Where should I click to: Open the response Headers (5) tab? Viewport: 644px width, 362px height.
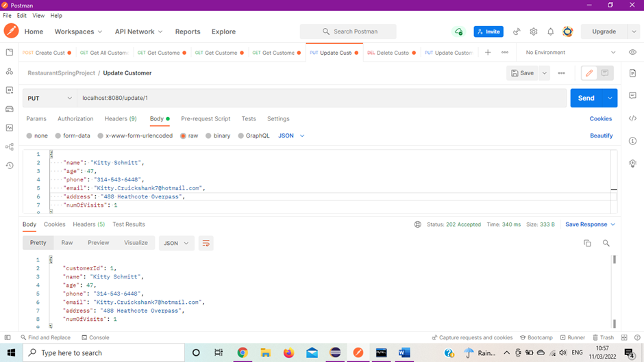pyautogui.click(x=88, y=224)
